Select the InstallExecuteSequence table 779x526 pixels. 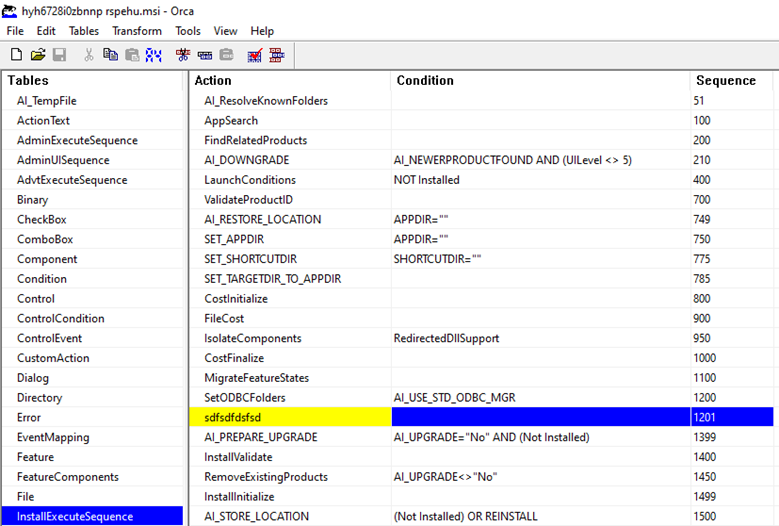click(x=92, y=516)
